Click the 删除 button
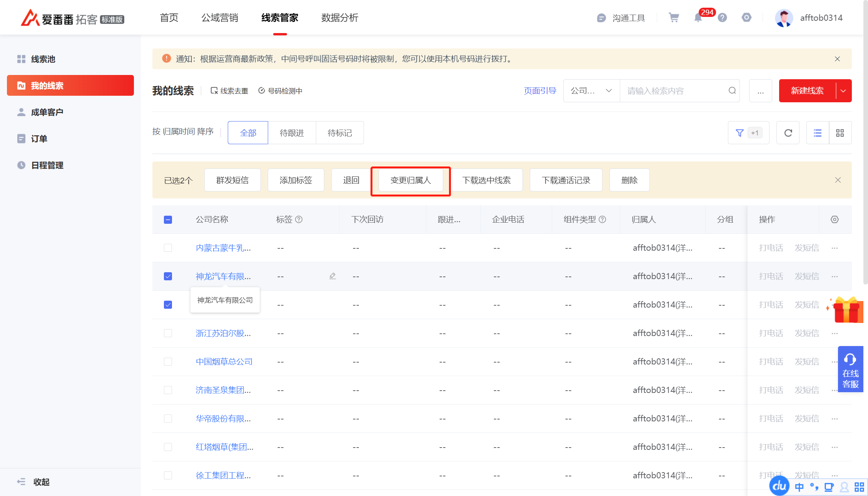Viewport: 868px width, 496px height. coord(629,180)
